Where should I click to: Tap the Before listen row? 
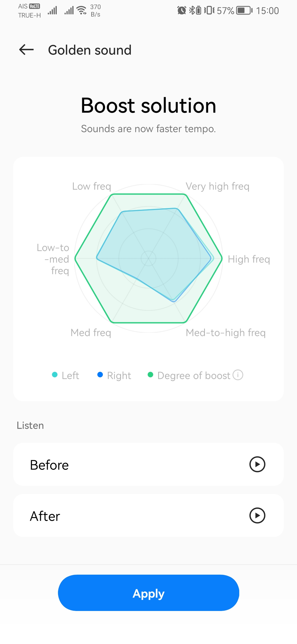point(148,464)
